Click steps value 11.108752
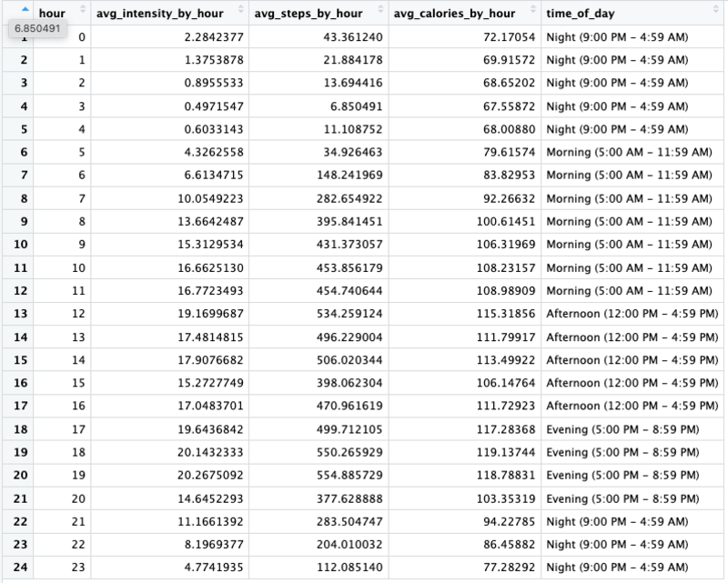 pos(353,129)
